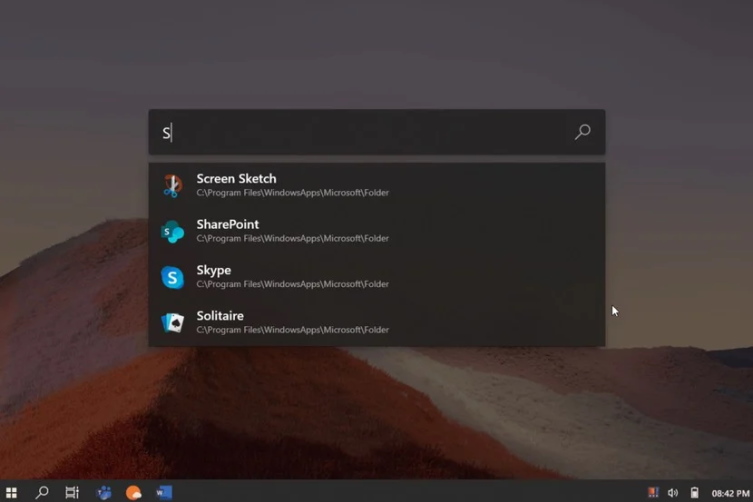
Task: Click the folder path under SharePoint
Action: click(x=292, y=238)
